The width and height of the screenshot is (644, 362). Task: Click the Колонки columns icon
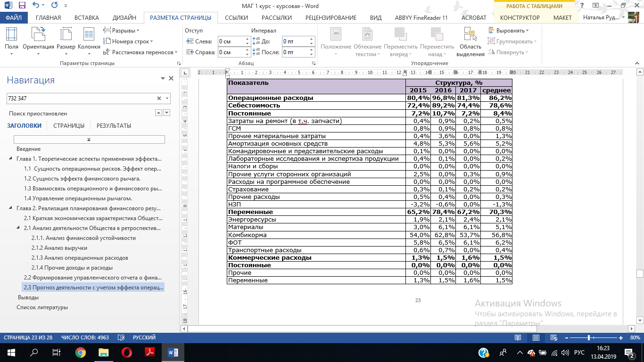coord(89,37)
